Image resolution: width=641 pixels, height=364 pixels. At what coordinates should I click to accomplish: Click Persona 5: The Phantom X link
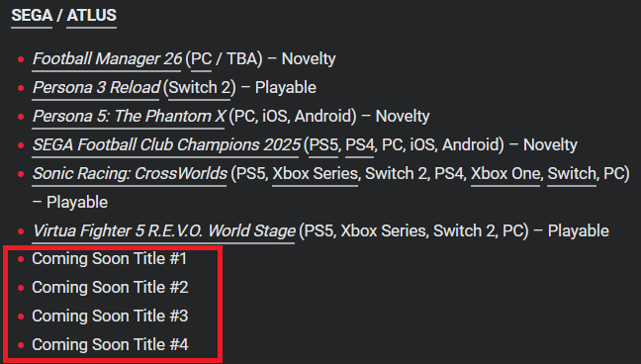(x=129, y=116)
